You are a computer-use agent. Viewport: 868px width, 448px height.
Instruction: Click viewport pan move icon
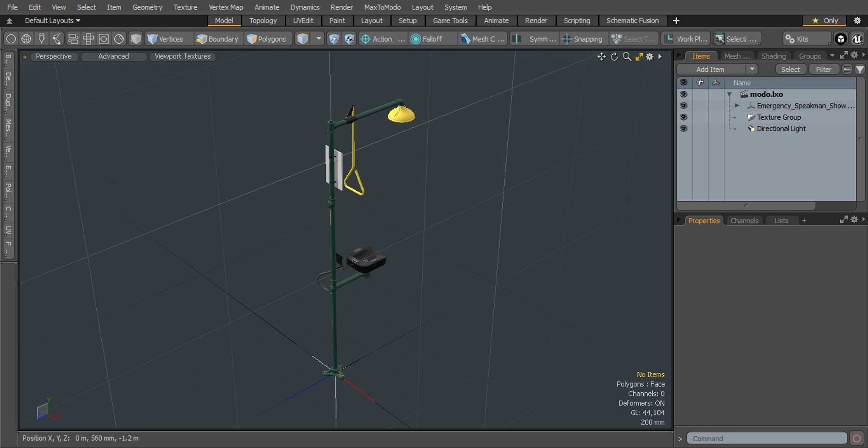[x=601, y=57]
